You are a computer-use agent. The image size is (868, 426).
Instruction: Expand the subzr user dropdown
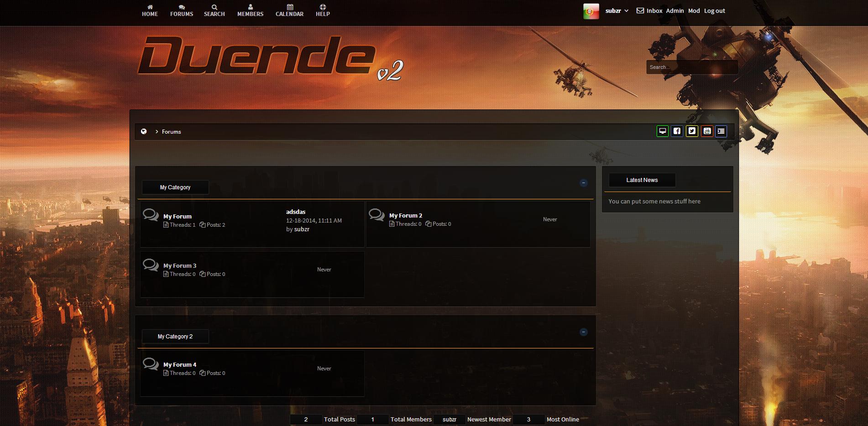(x=617, y=10)
